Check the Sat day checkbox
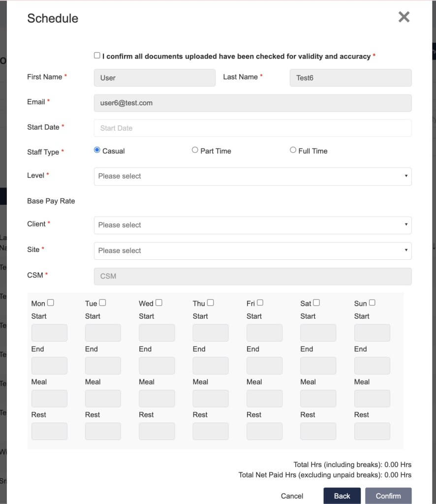436x504 pixels. (x=316, y=303)
